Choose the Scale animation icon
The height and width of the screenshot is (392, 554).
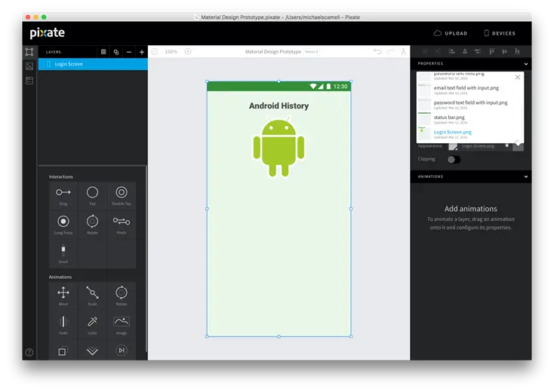92,292
